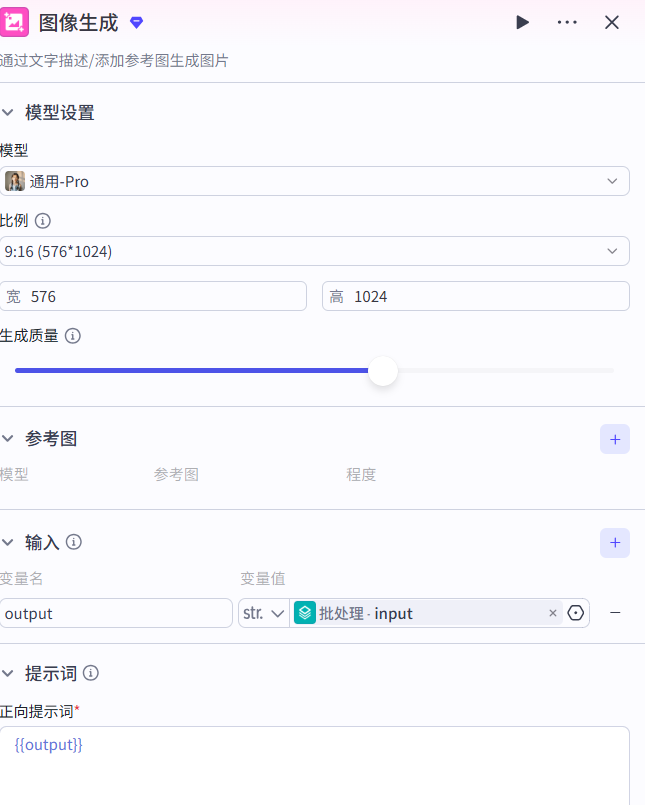Click the info icon beside 生成质量
The image size is (645, 805).
coord(73,336)
